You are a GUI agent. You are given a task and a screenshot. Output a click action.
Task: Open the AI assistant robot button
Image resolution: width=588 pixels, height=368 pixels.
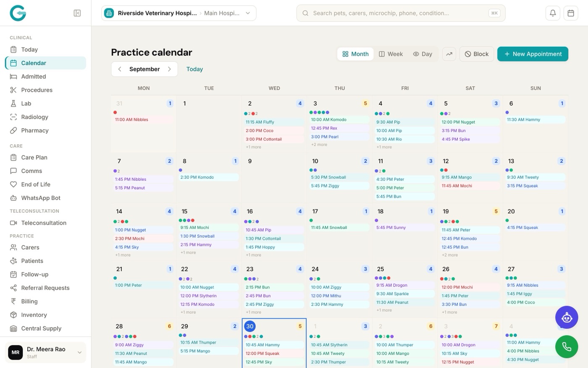click(x=567, y=318)
